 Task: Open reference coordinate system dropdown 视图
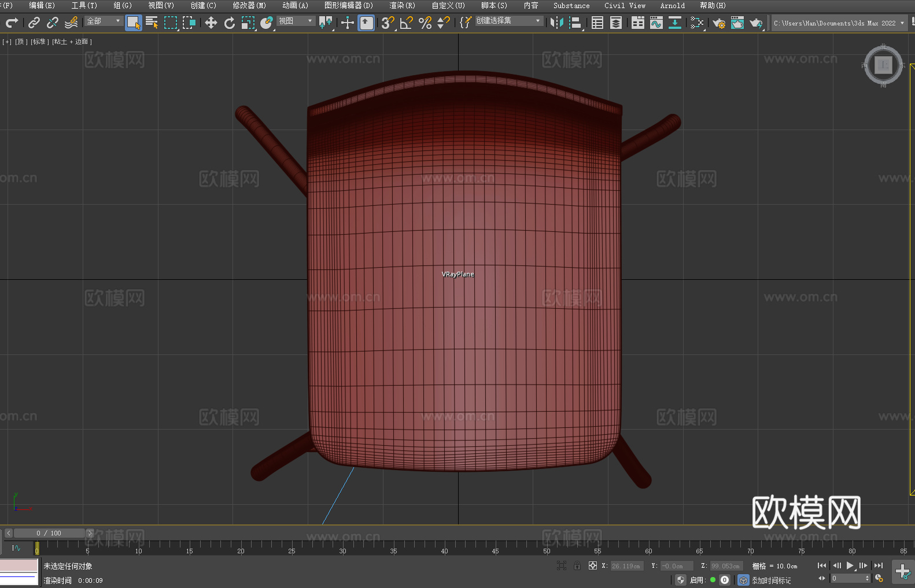pyautogui.click(x=296, y=21)
